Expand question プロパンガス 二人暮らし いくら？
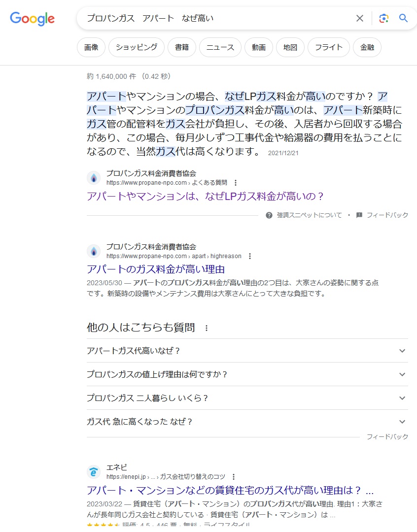This screenshot has width=417, height=532. tap(247, 398)
